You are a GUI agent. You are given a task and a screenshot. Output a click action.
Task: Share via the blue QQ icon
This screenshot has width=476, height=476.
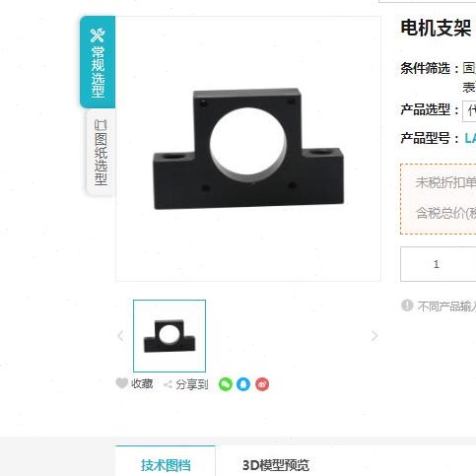243,384
